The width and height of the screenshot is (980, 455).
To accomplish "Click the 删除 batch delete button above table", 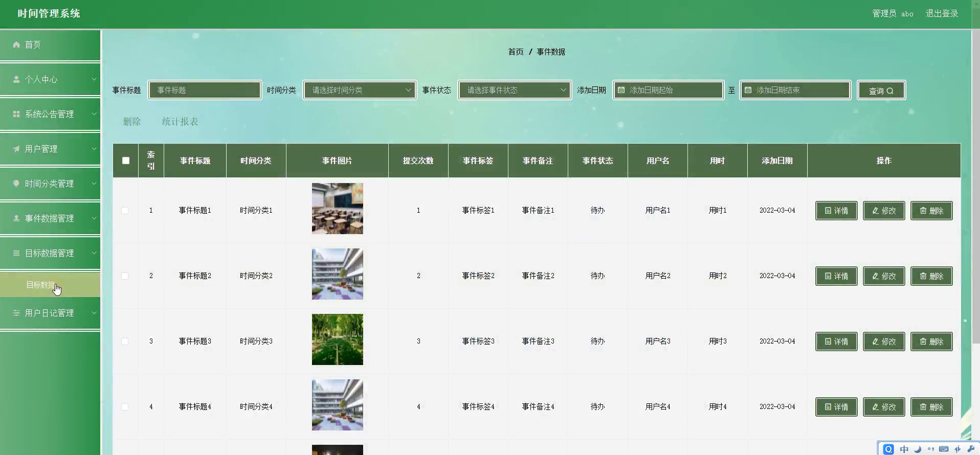I will point(132,122).
